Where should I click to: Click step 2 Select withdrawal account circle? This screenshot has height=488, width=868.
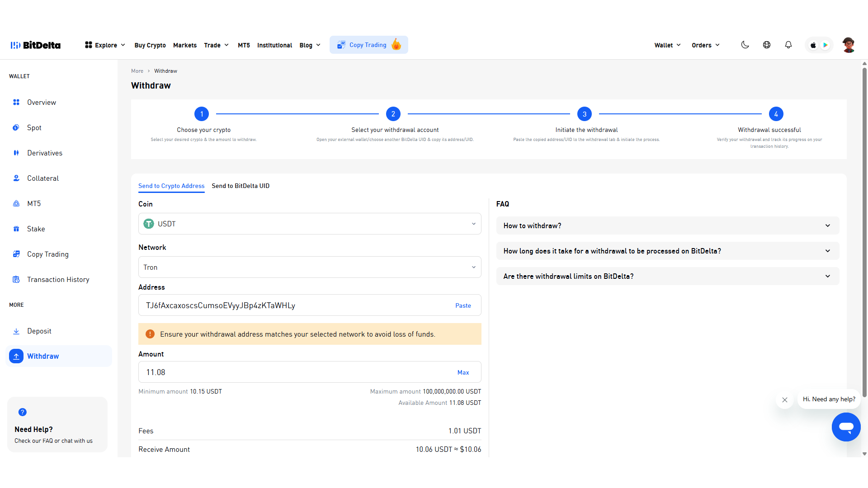pos(393,114)
